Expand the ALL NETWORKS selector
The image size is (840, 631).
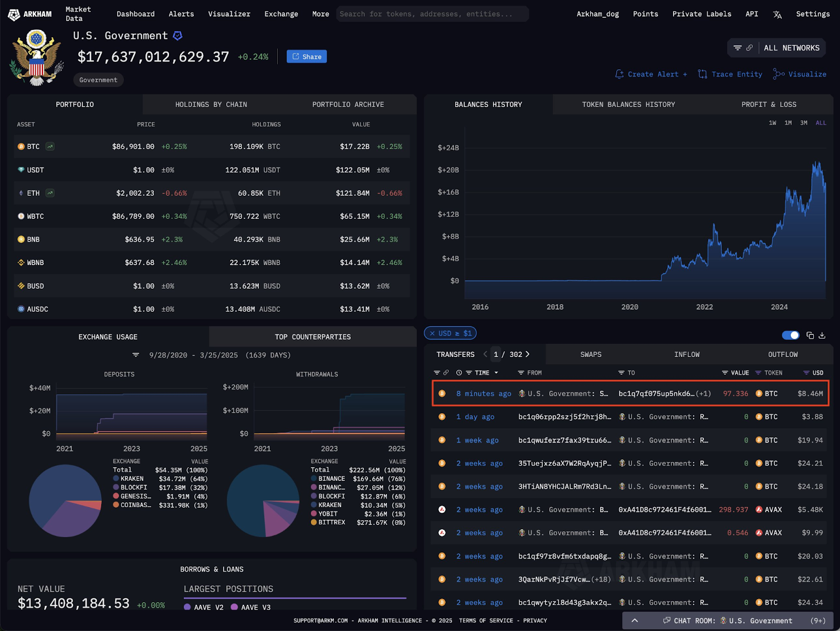tap(792, 48)
